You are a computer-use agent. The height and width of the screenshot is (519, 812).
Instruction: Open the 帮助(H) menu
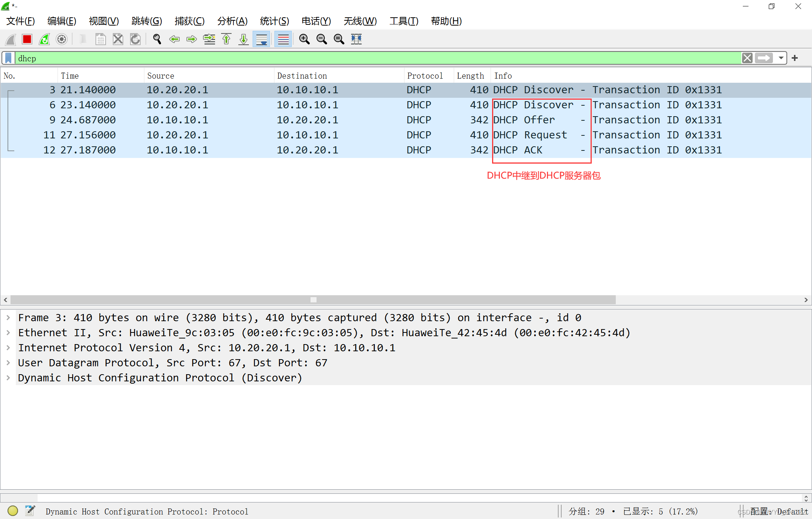pyautogui.click(x=446, y=21)
